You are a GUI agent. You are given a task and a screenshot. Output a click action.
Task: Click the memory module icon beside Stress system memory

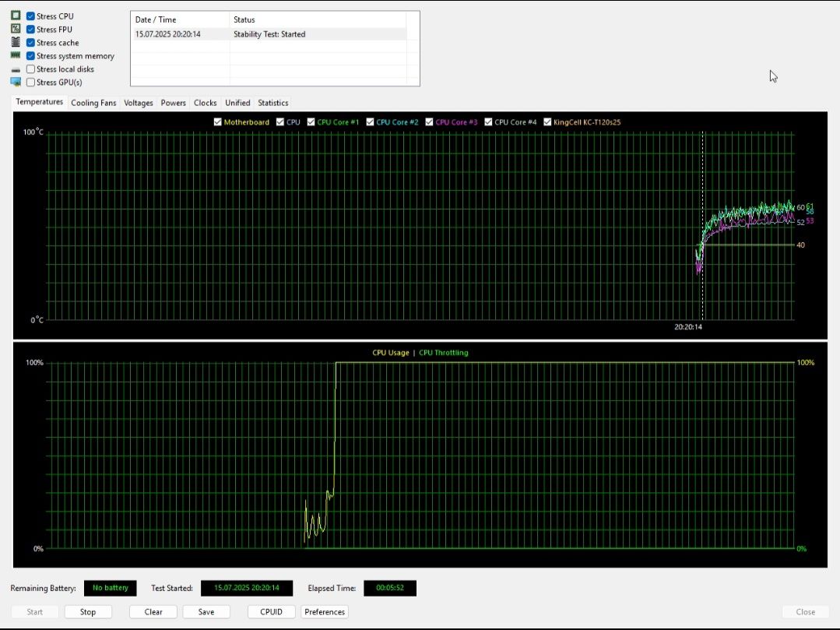pos(16,55)
